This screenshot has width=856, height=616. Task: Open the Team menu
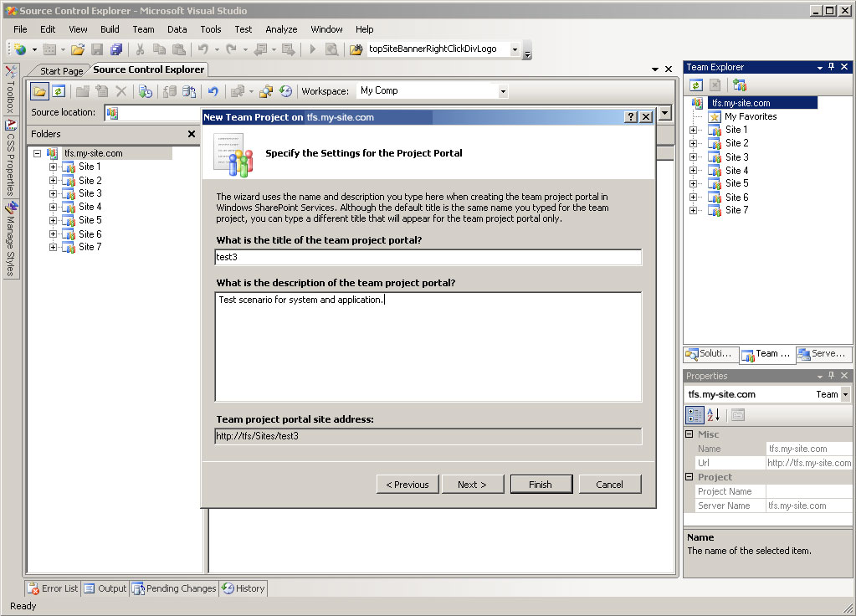[x=143, y=29]
